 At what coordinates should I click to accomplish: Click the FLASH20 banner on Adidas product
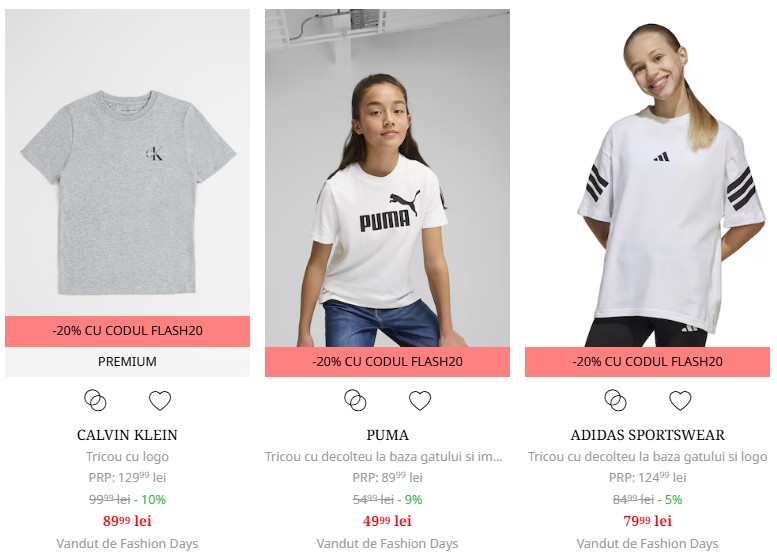click(x=647, y=362)
